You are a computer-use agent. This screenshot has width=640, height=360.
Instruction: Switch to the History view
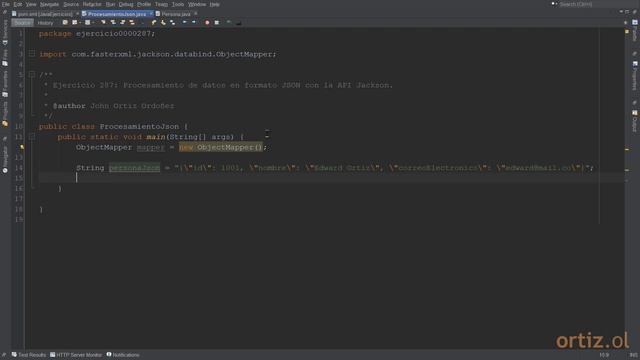[45, 23]
